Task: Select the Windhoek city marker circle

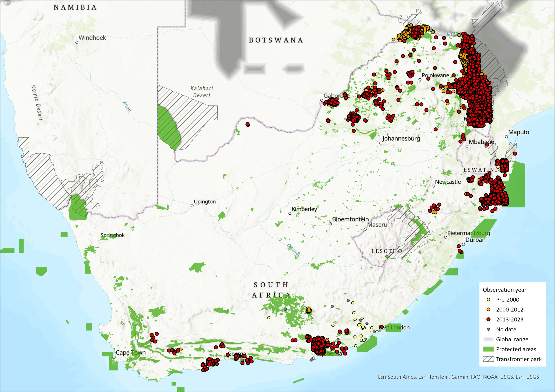Action: coord(77,42)
